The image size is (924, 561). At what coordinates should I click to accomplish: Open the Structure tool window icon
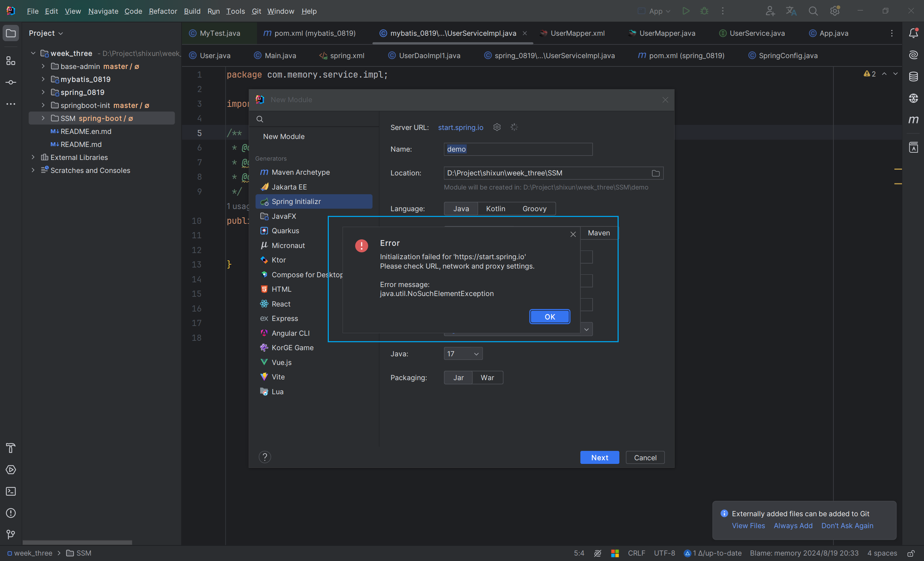click(x=11, y=60)
